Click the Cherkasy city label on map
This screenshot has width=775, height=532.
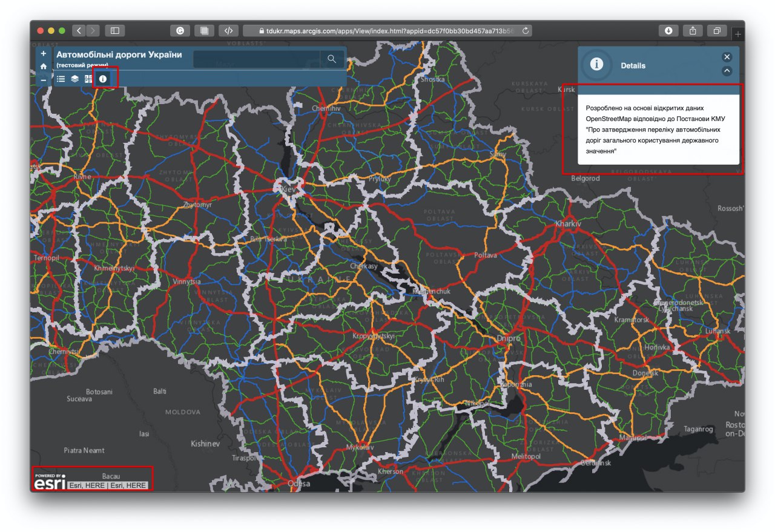(364, 266)
